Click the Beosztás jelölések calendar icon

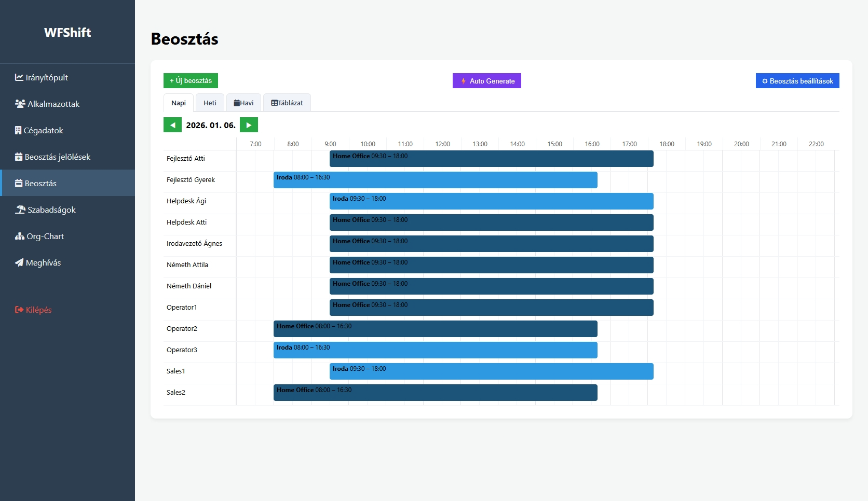19,157
